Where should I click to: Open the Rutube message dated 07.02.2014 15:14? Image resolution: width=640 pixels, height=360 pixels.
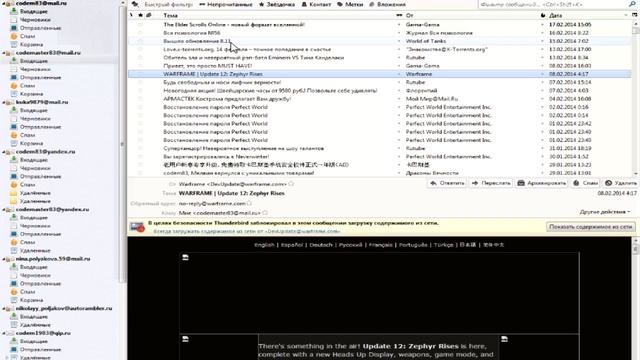click(380, 82)
